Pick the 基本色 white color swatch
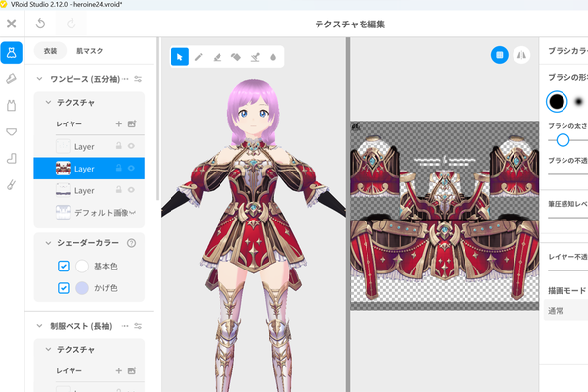 (x=82, y=266)
